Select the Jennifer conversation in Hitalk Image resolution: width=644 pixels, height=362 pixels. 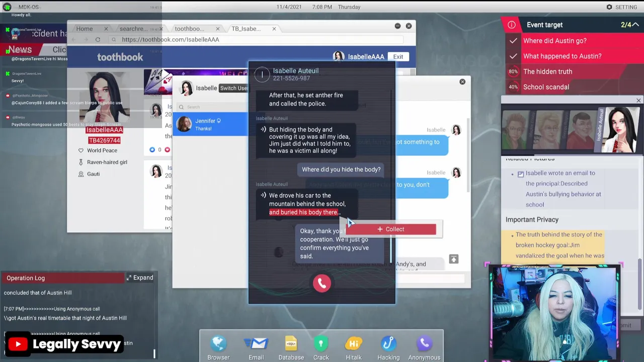click(210, 124)
